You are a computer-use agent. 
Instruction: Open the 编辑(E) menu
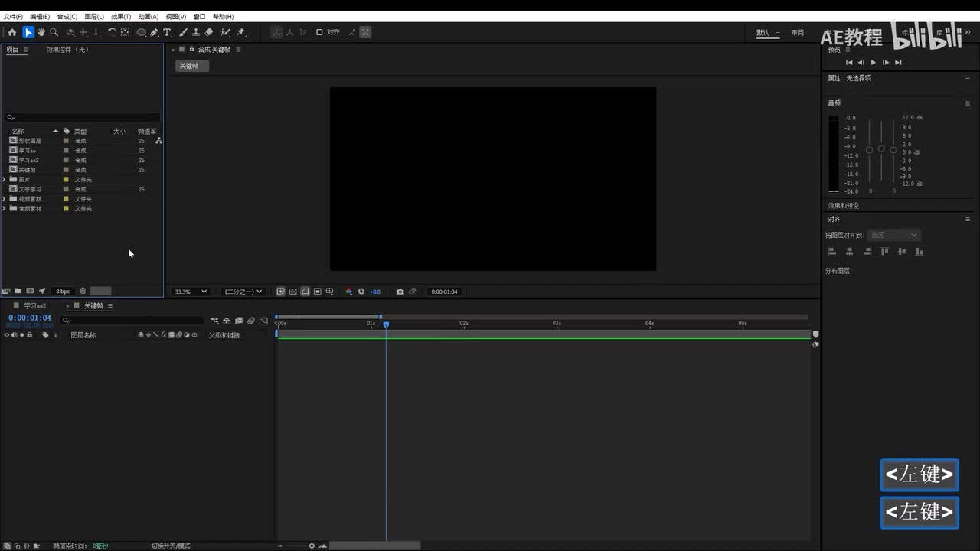pyautogui.click(x=40, y=16)
